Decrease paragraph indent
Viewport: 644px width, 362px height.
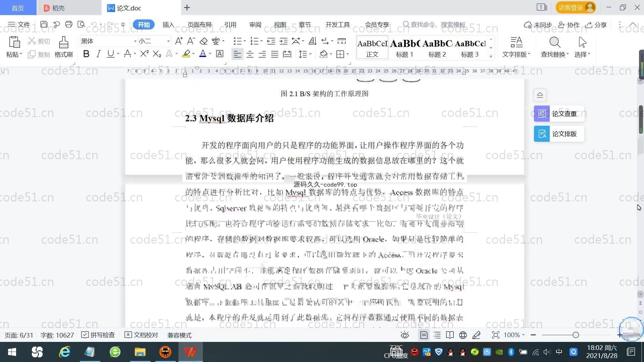(x=271, y=41)
